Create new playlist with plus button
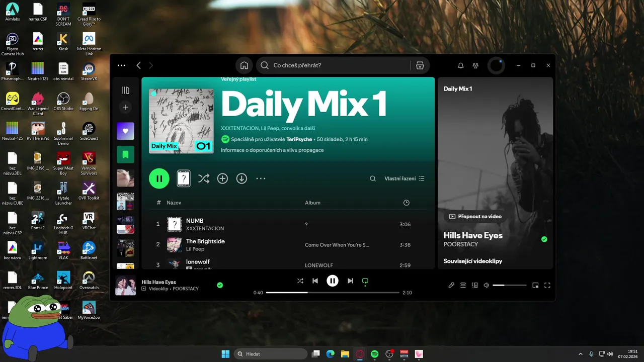This screenshot has height=362, width=644. 125,107
